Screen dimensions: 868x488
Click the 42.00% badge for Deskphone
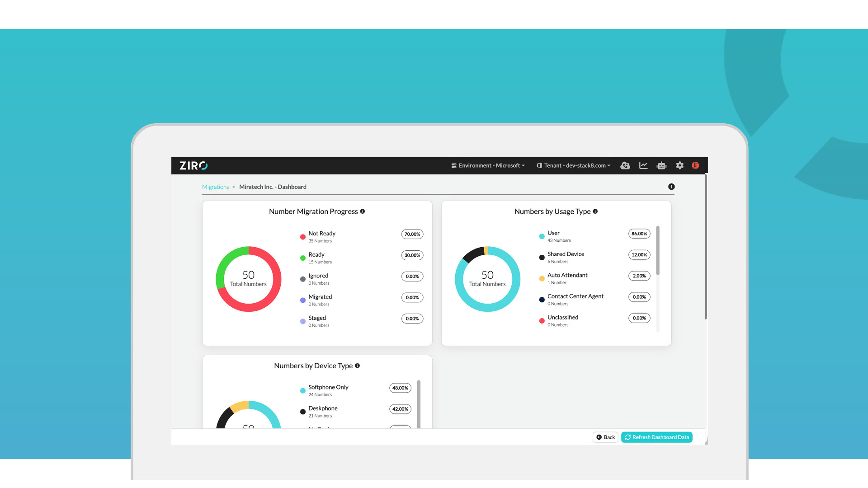pyautogui.click(x=400, y=409)
